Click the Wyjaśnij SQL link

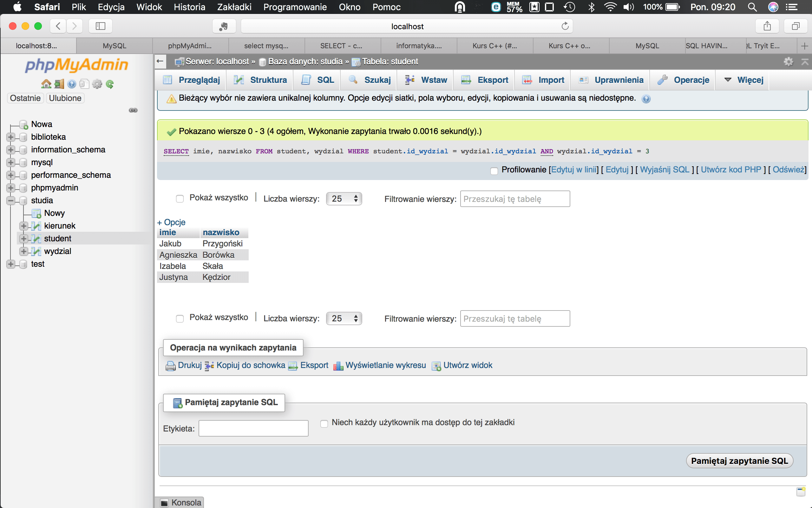coord(665,170)
